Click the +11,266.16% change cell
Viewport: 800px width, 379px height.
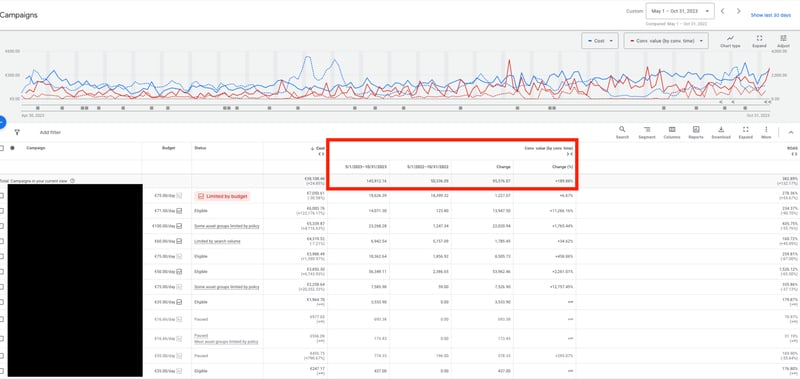pyautogui.click(x=561, y=211)
